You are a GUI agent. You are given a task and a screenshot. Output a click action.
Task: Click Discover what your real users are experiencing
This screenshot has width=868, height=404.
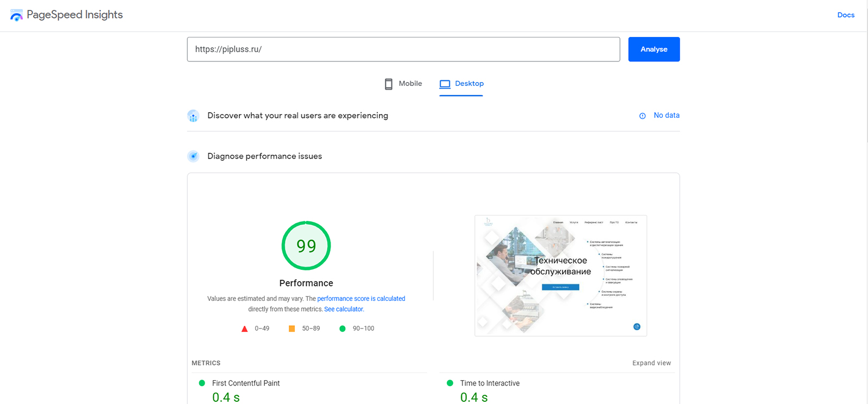297,116
